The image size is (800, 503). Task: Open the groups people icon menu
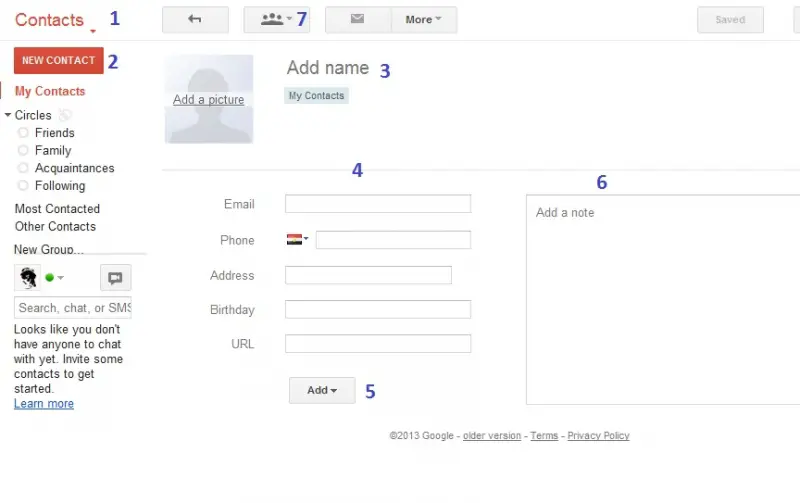(x=276, y=20)
